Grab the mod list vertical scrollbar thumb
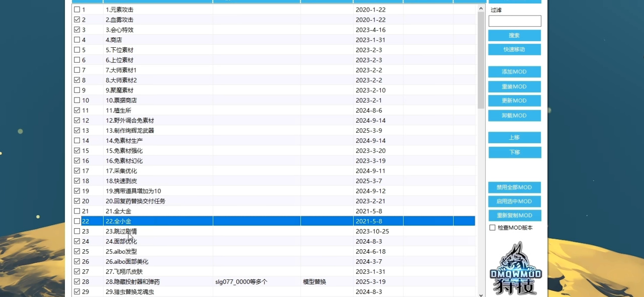Viewport: 644px width, 297px height. (x=480, y=60)
